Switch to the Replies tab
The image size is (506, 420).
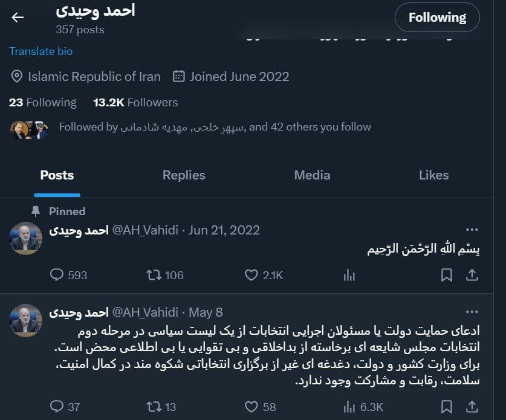[x=184, y=175]
